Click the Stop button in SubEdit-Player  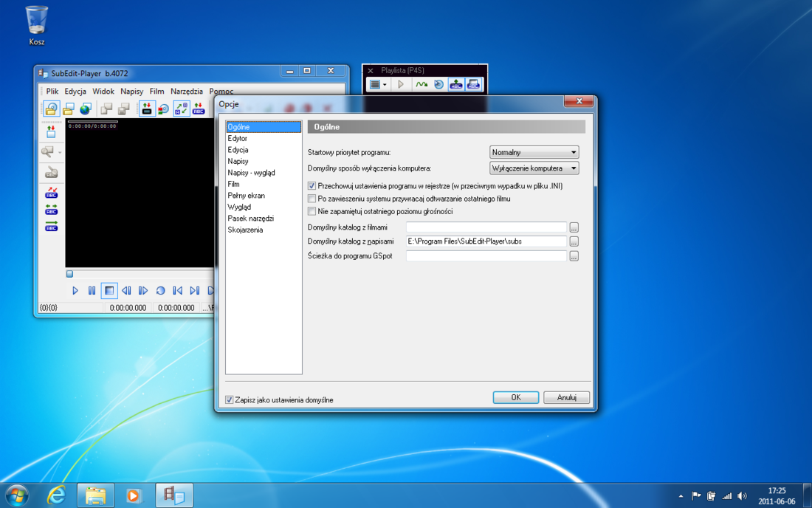pyautogui.click(x=109, y=290)
